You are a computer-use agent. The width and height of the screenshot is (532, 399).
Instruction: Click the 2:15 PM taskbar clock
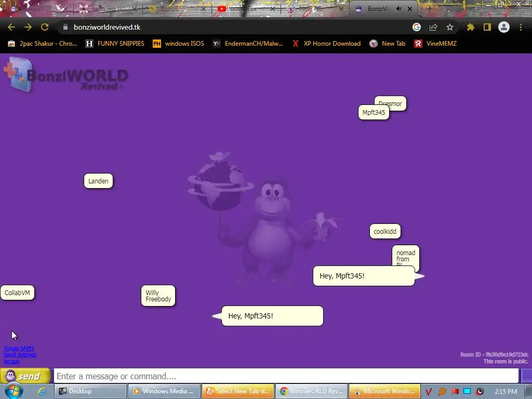[x=506, y=392]
